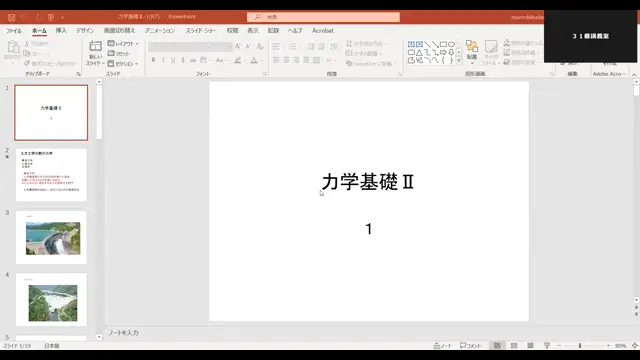Select slide 2 thumbnail
This screenshot has width=640, height=360.
point(51,175)
